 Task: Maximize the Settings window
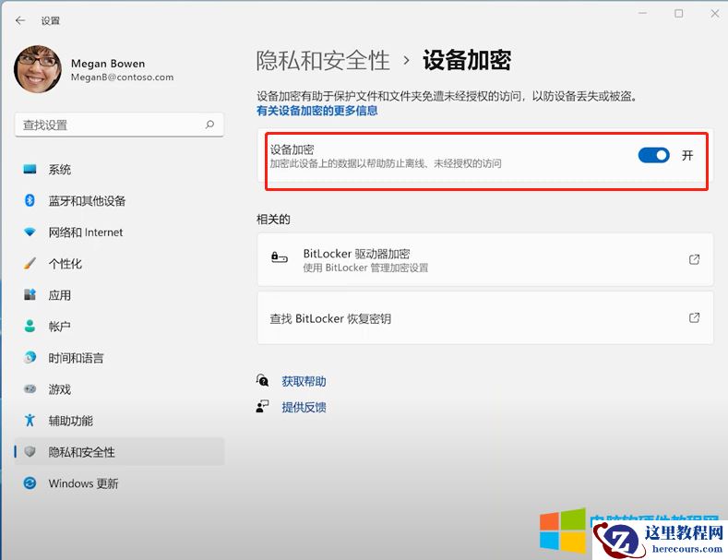[679, 14]
